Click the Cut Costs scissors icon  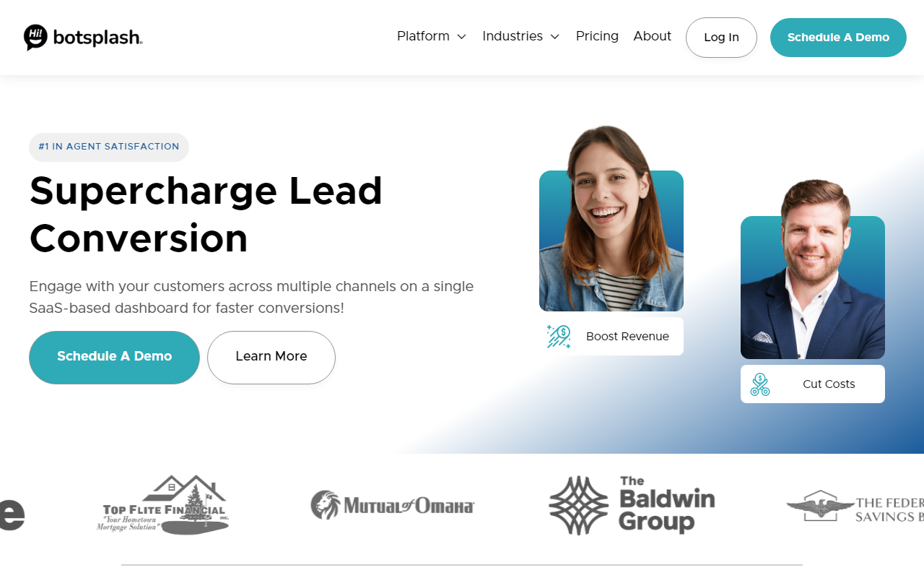[760, 384]
